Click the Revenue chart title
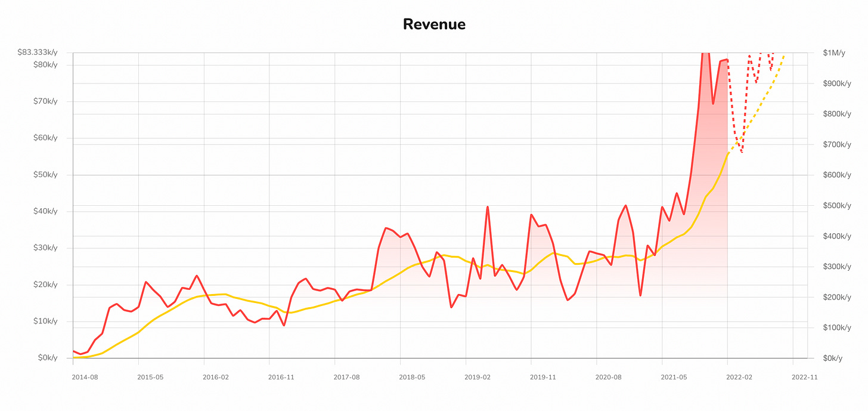This screenshot has height=411, width=868. pyautogui.click(x=434, y=24)
